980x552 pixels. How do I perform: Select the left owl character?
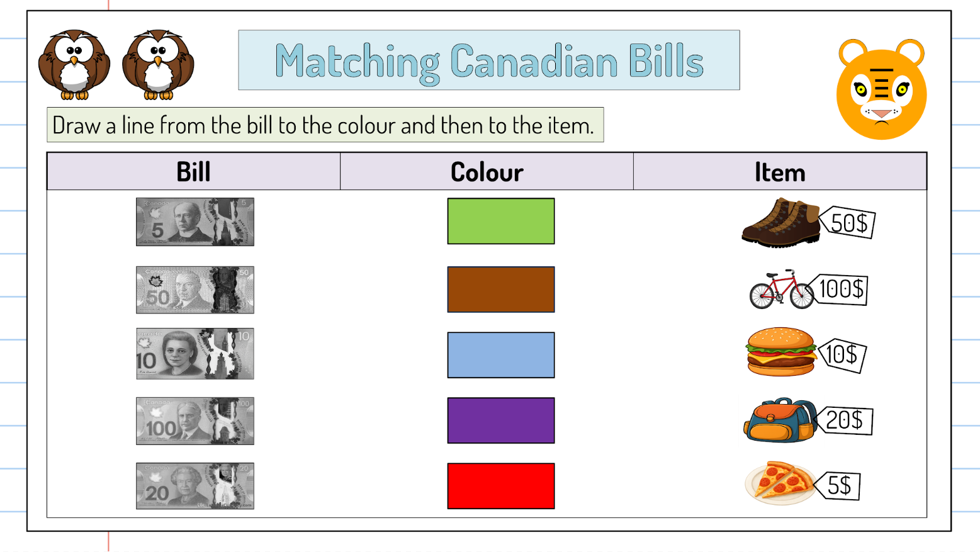[74, 64]
